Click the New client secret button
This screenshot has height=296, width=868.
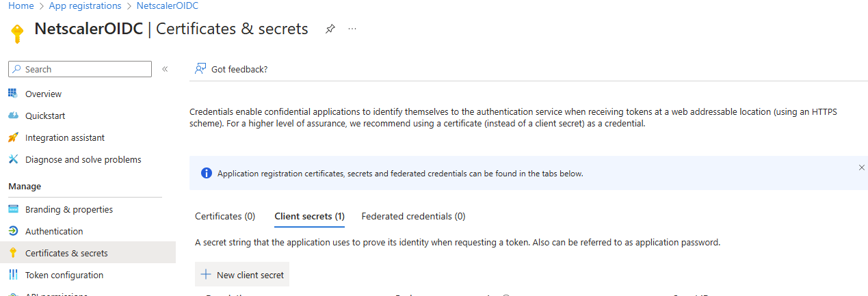pos(242,275)
